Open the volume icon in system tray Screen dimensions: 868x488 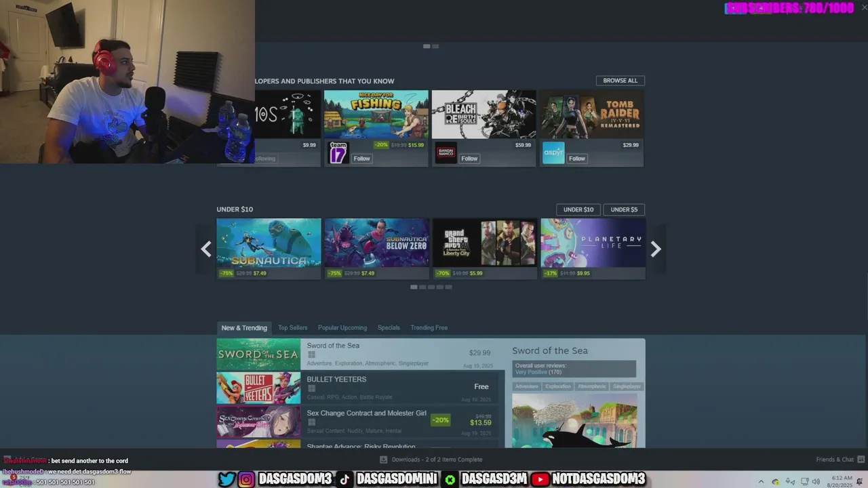pos(816,482)
